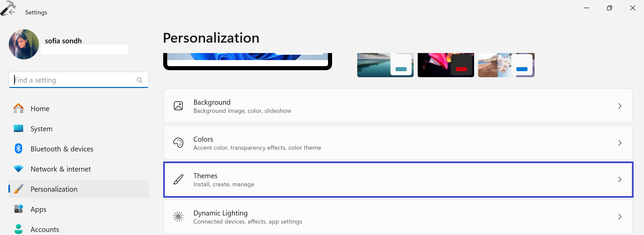Apply the dark red flower theme
The image size is (644, 235).
[x=446, y=65]
